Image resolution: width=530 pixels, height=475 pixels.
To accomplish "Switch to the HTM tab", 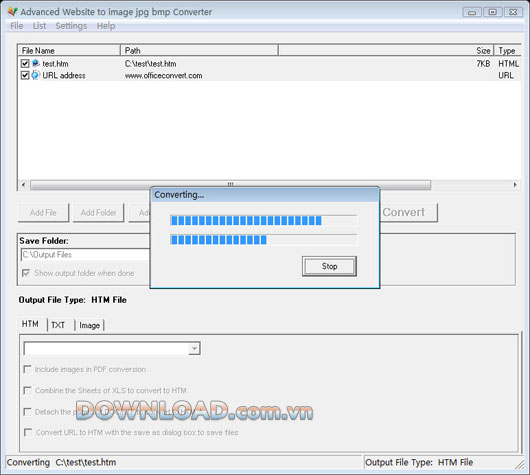I will (30, 324).
